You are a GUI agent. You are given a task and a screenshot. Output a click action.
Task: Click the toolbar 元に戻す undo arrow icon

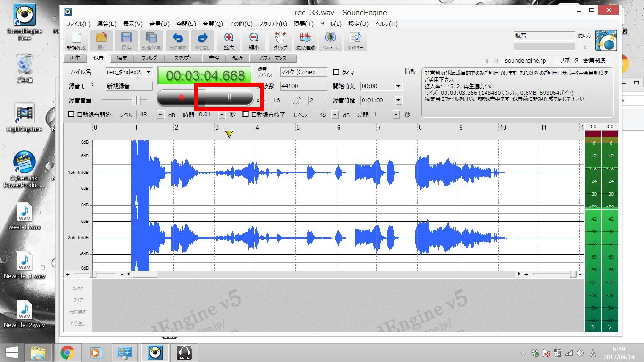[178, 41]
